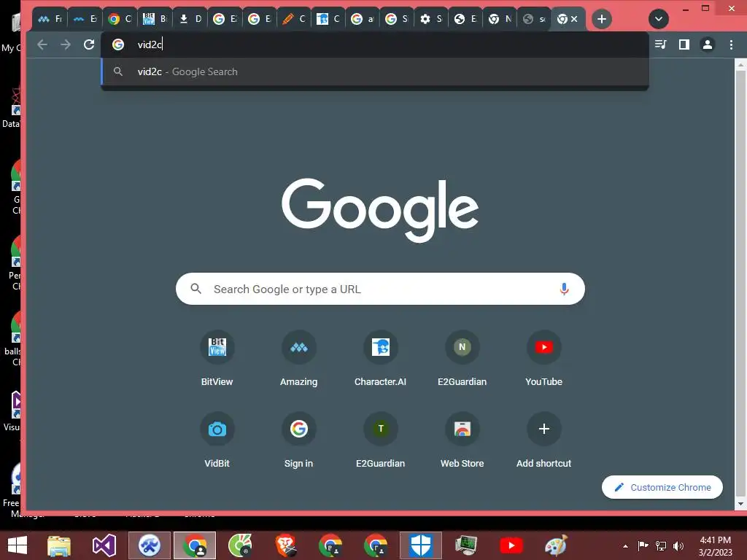Close the current active tab

click(x=575, y=19)
